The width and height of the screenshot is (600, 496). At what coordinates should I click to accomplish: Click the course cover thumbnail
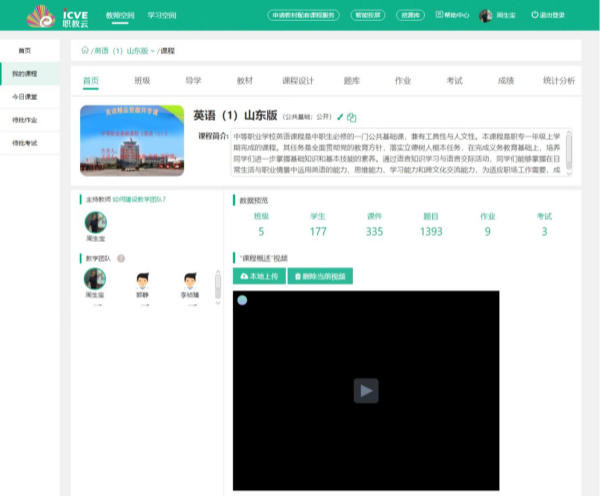click(132, 140)
